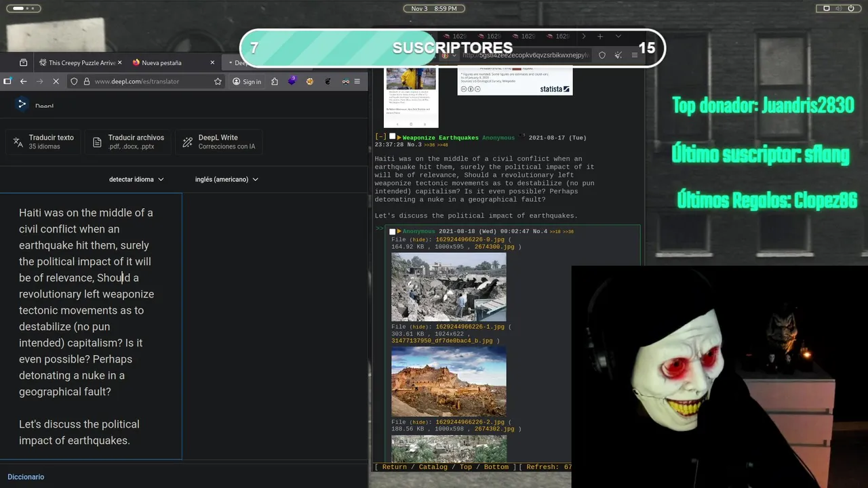This screenshot has height=488, width=868.
Task: Open the 'Diccionario' section
Action: pos(26,477)
